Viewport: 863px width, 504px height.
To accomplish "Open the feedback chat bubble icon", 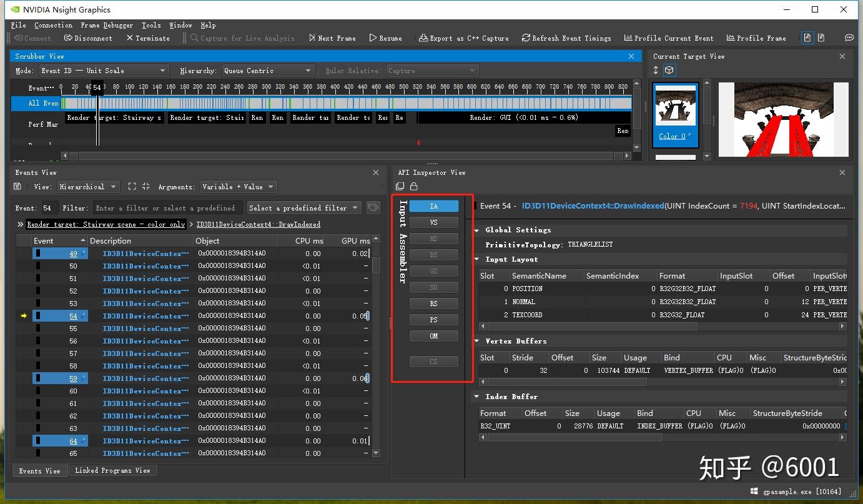I will click(x=849, y=38).
